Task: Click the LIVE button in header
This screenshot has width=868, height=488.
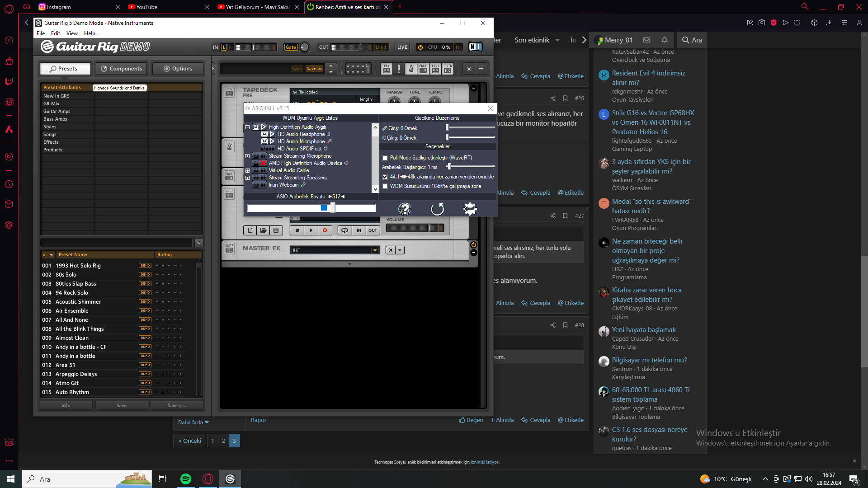Action: (402, 47)
